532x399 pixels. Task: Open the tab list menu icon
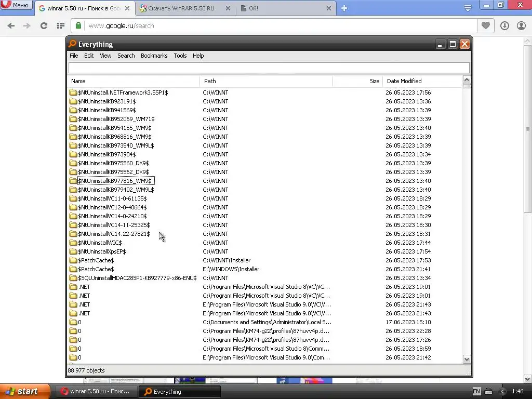click(x=468, y=8)
